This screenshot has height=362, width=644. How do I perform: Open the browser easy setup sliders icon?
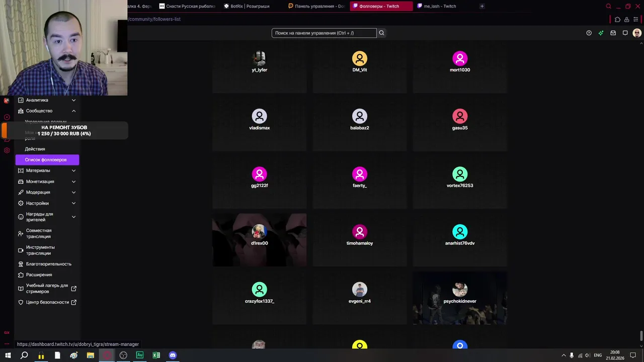coord(636,20)
